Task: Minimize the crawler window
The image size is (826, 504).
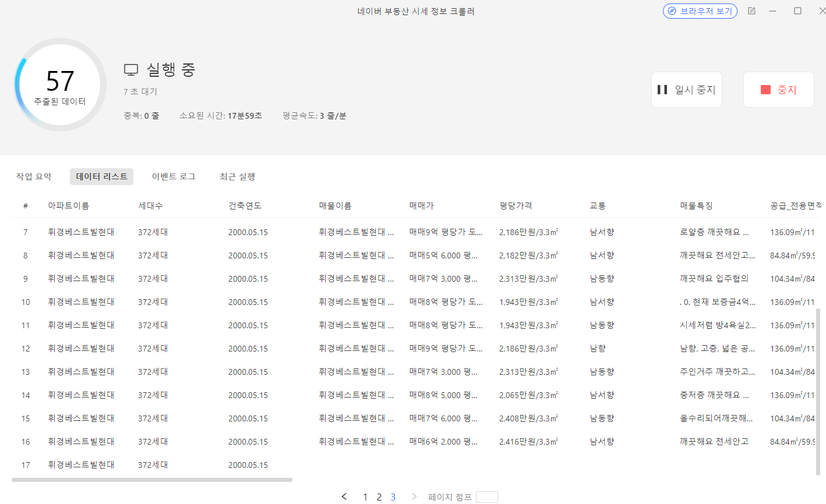Action: tap(773, 11)
